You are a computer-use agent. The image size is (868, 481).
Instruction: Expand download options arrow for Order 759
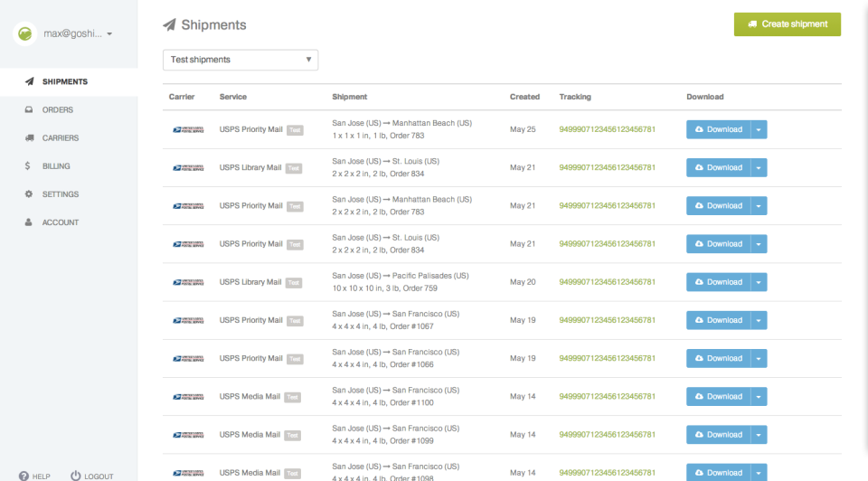(759, 282)
